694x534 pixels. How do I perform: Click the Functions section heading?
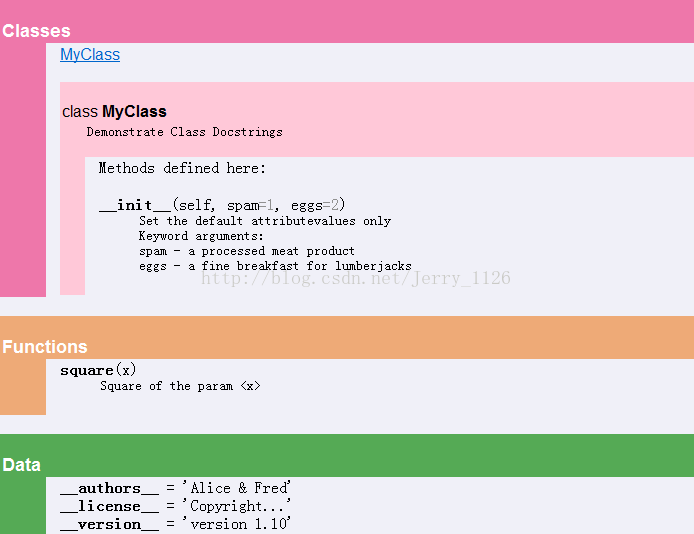(45, 347)
